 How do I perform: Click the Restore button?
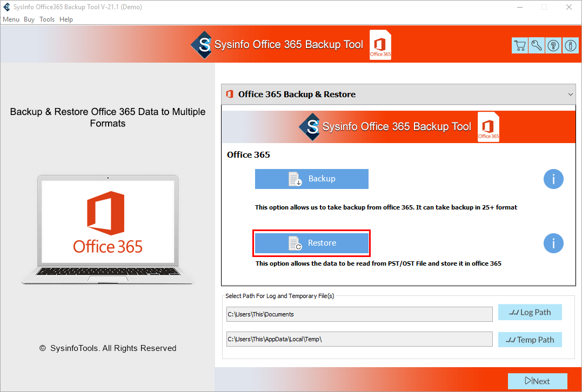pos(312,244)
